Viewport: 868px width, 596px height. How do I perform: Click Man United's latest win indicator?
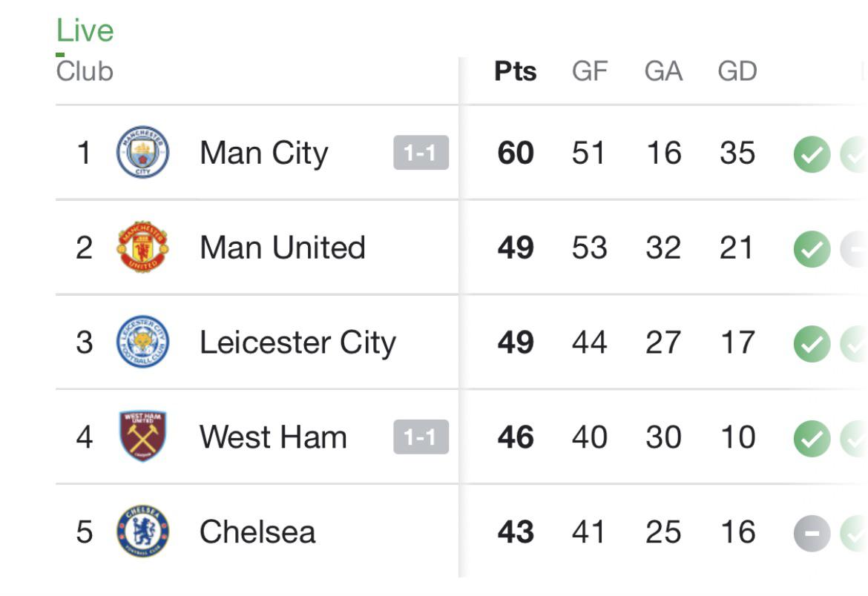pyautogui.click(x=812, y=248)
